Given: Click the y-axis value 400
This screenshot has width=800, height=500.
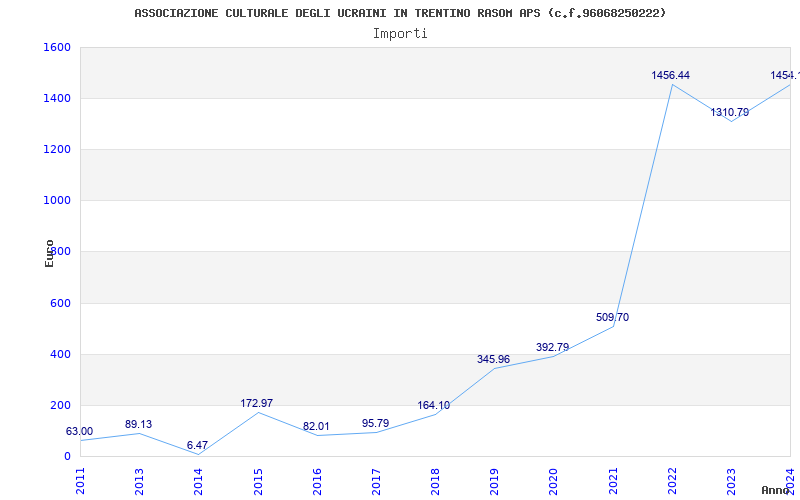Looking at the screenshot, I should coord(60,355).
